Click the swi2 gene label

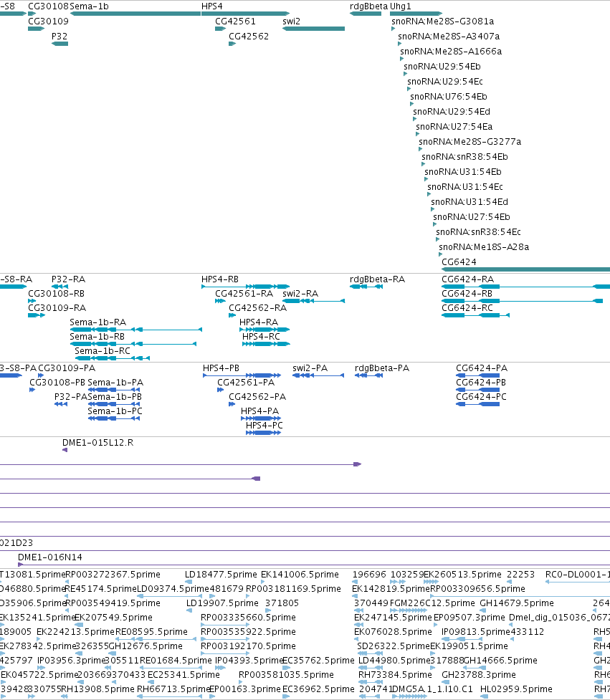(x=291, y=21)
